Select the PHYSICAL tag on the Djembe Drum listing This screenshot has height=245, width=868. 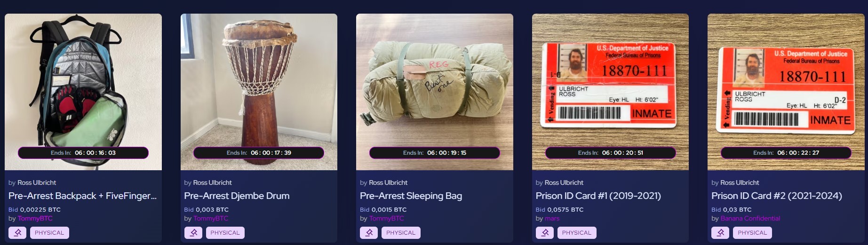(x=225, y=233)
